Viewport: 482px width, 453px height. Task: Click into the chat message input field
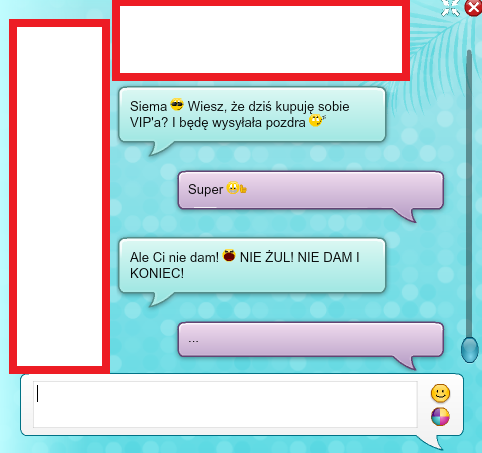[225, 404]
